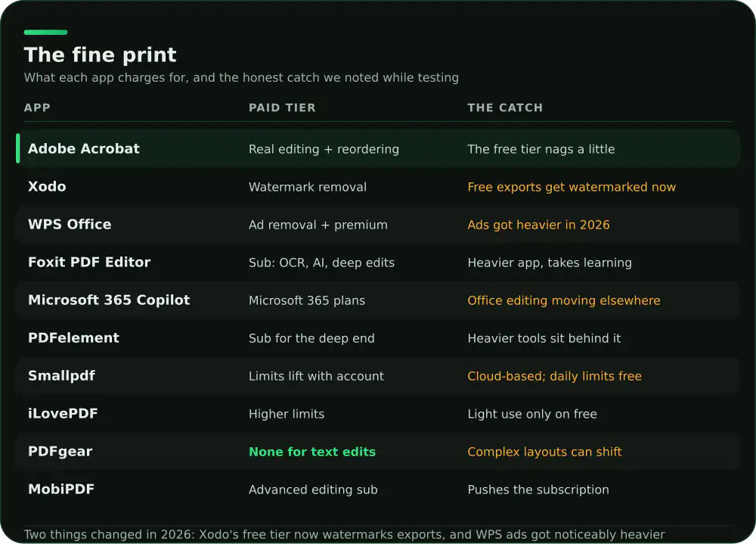
Task: Click 'Light use only on free'
Action: [532, 414]
